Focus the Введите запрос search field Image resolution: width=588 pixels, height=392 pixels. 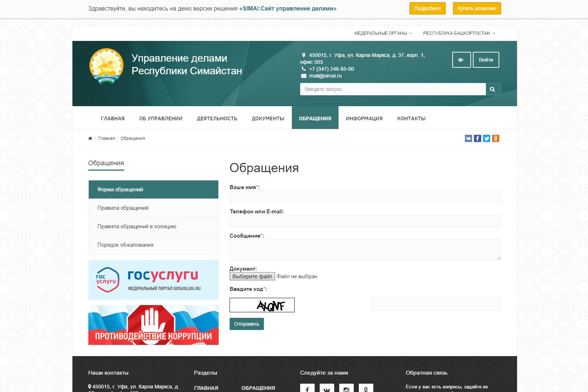[x=393, y=89]
